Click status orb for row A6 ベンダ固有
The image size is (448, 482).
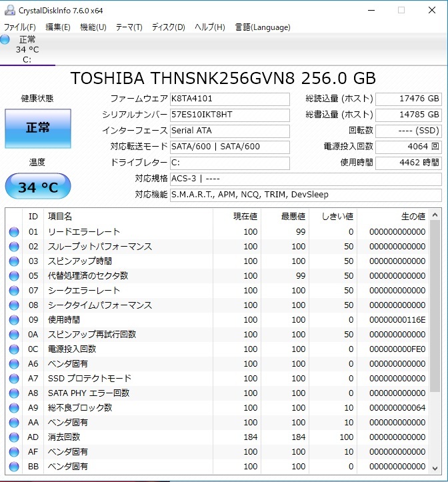(14, 364)
